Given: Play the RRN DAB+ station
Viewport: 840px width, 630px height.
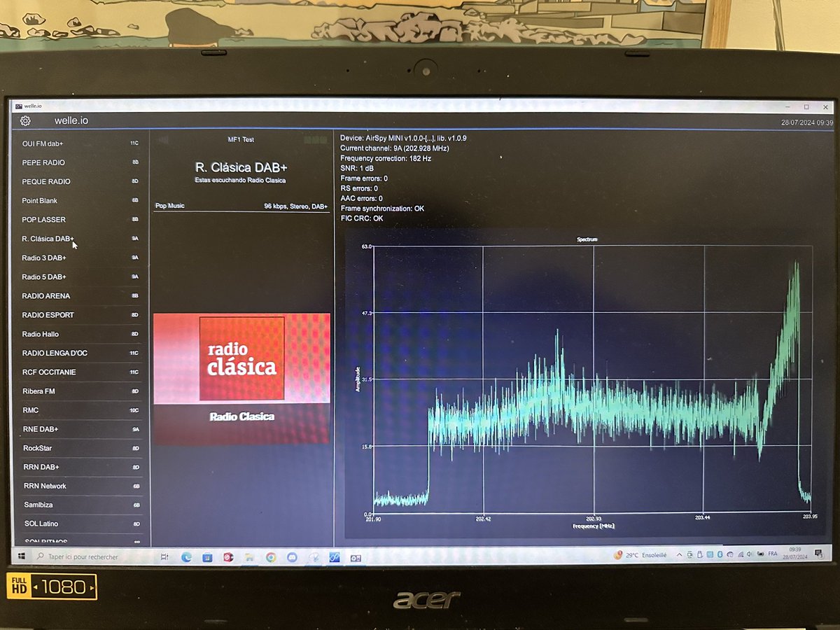Looking at the screenshot, I should (x=81, y=467).
